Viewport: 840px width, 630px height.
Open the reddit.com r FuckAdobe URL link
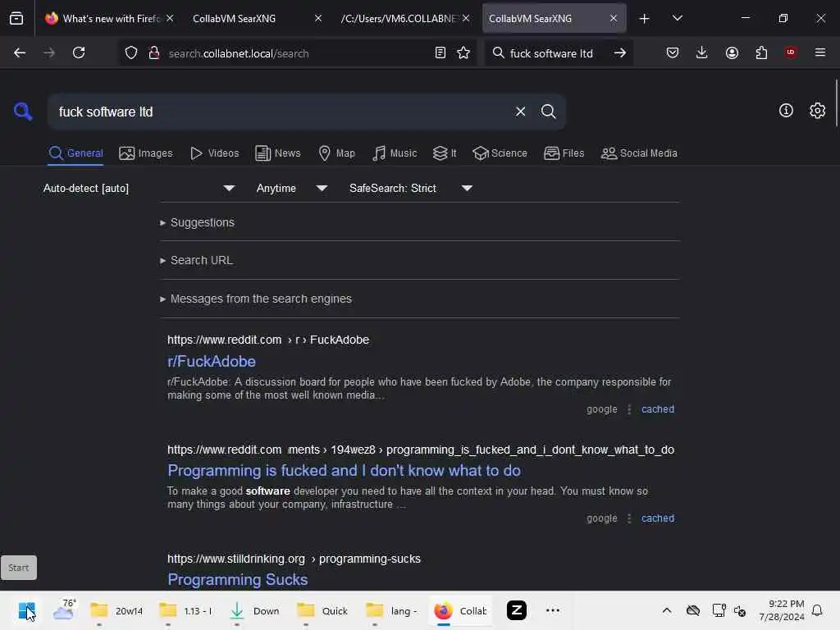tap(268, 340)
